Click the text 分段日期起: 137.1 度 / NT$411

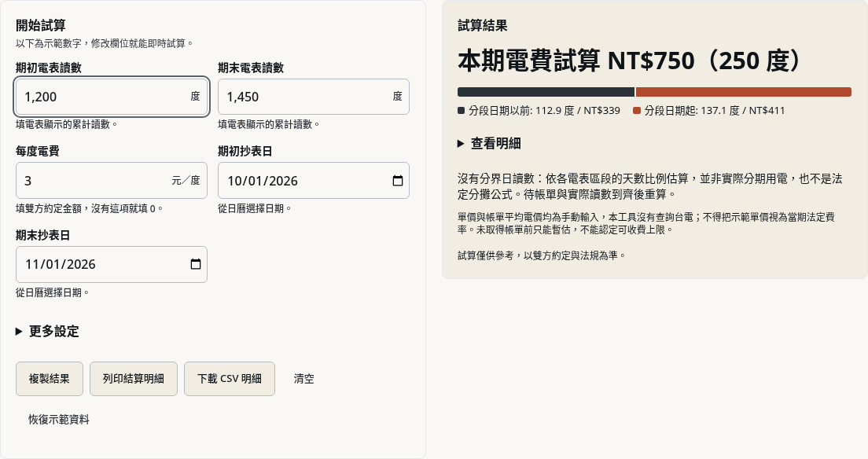(714, 111)
